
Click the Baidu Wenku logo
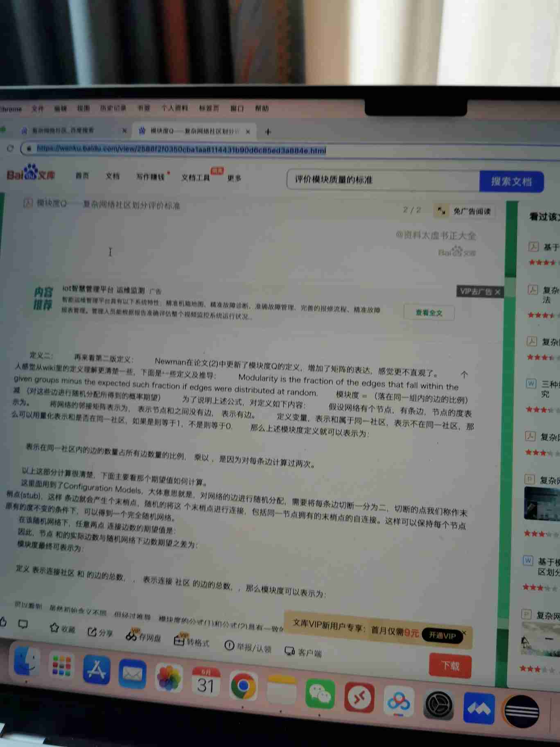coord(31,174)
